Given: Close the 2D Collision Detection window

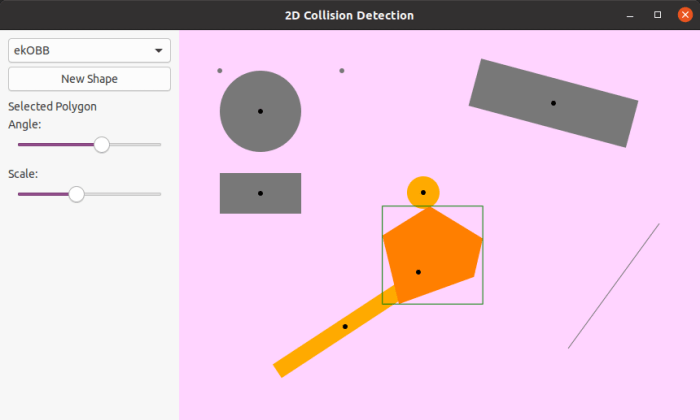Looking at the screenshot, I should pos(685,15).
